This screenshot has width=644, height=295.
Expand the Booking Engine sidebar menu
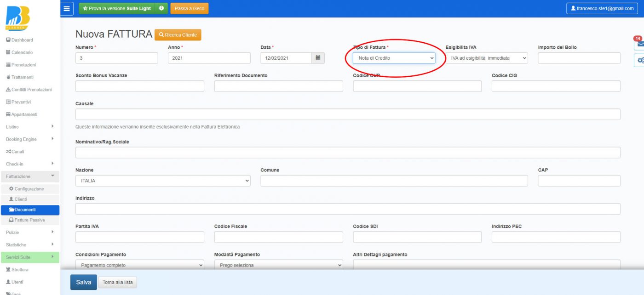pyautogui.click(x=30, y=139)
